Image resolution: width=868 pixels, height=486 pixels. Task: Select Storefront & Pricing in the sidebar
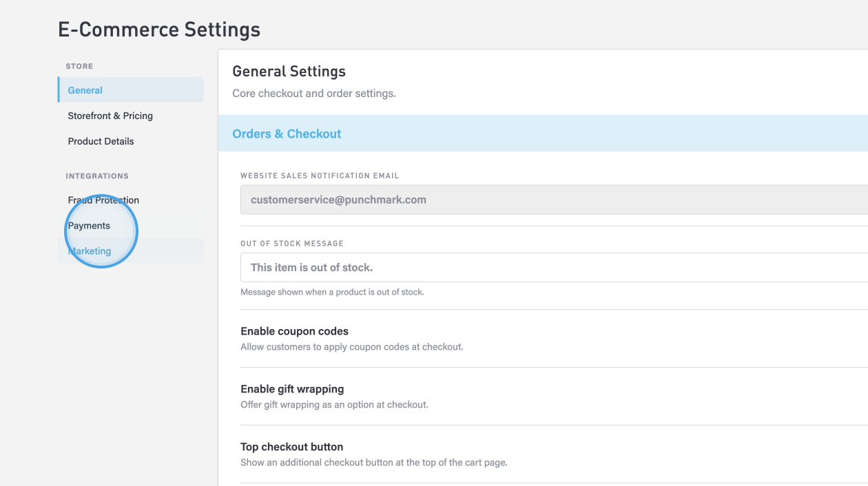point(110,116)
